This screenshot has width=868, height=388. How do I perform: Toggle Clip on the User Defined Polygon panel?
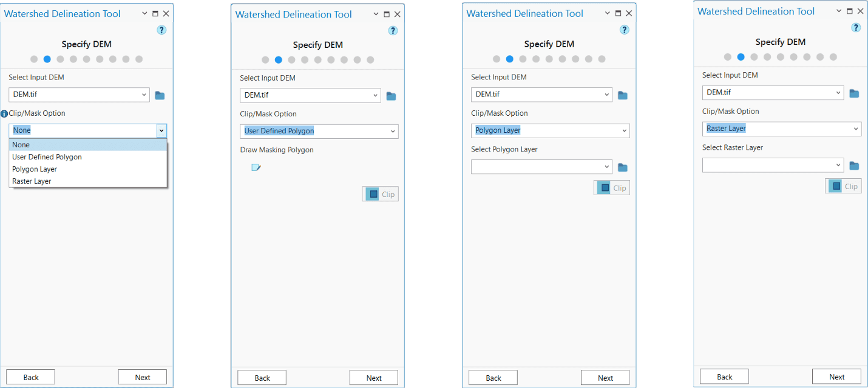(380, 193)
